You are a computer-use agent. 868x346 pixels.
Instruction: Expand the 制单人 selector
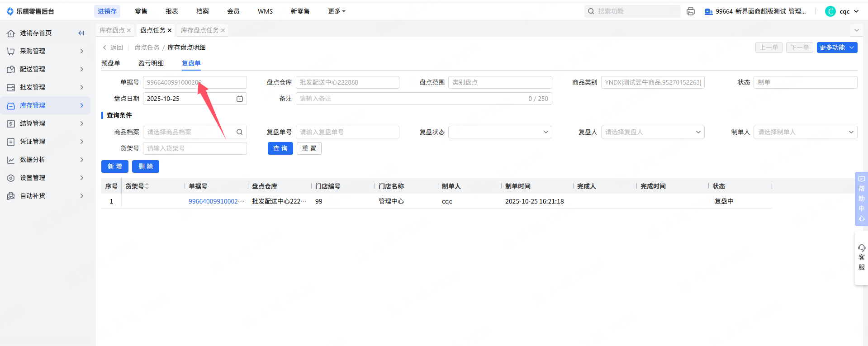pyautogui.click(x=805, y=132)
